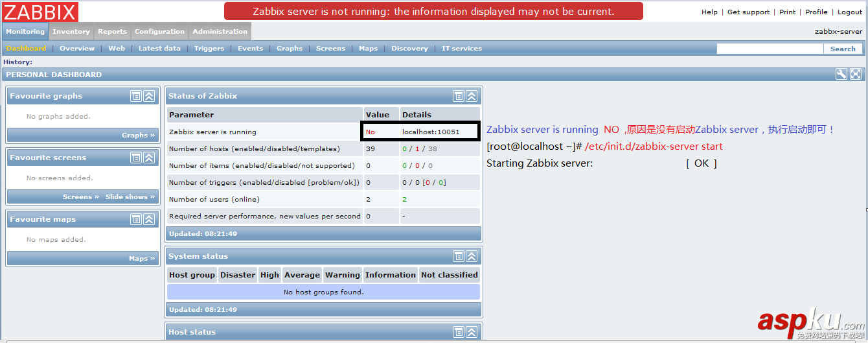Viewport: 868px width, 343px height.
Task: Collapse the Host status widget
Action: click(x=472, y=332)
